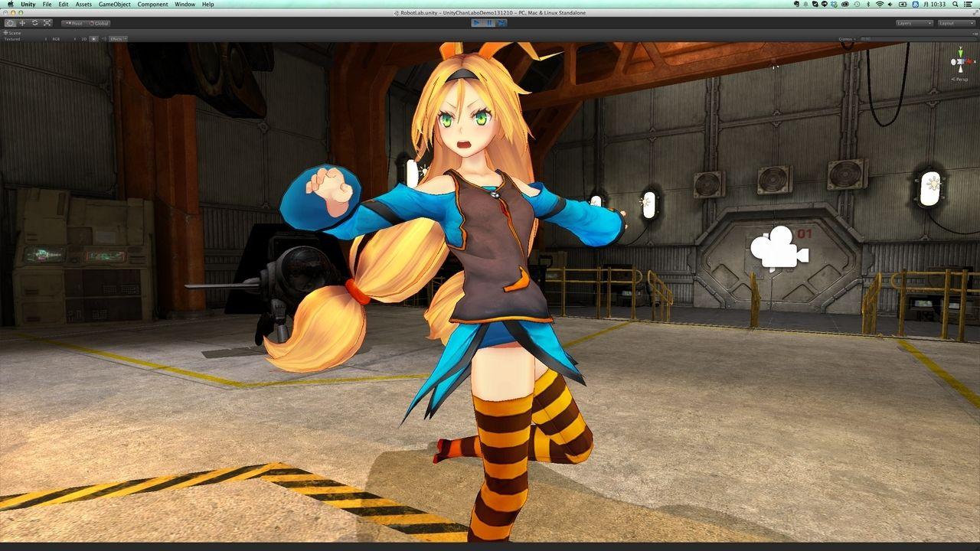
Task: Pause the running game
Action: 488,23
